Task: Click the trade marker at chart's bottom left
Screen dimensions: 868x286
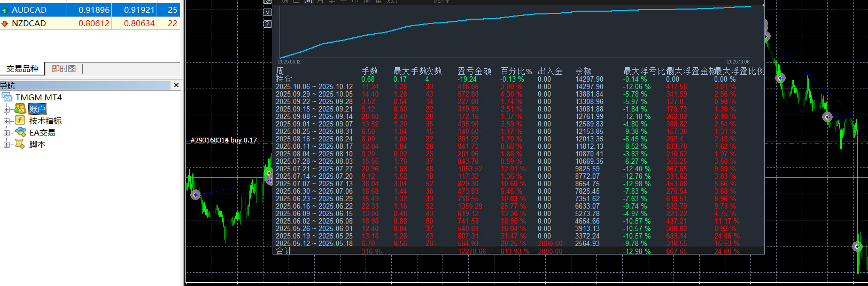Action: click(x=195, y=195)
